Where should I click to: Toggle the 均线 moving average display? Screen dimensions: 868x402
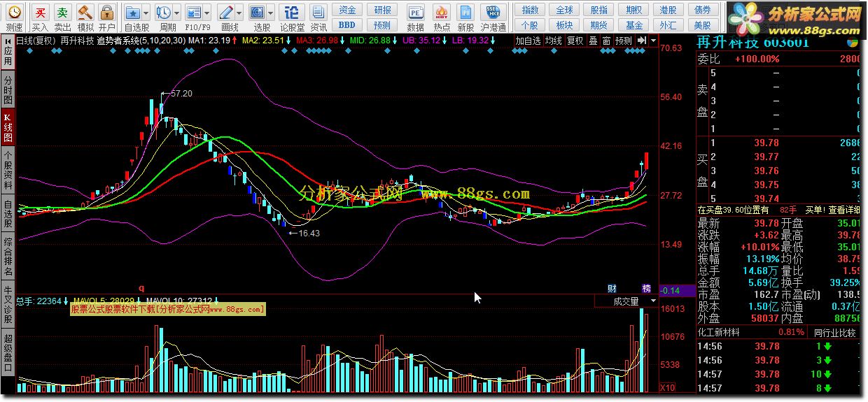[554, 41]
